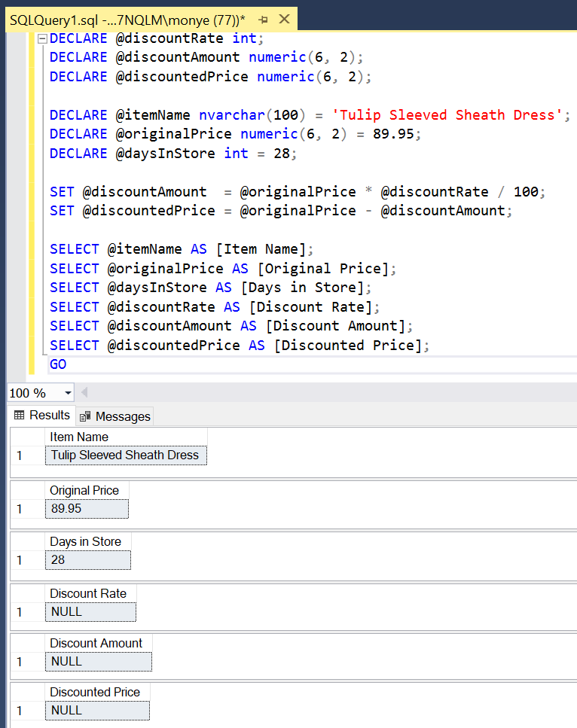Click SELECT @itemName AS [Item Name] line

pyautogui.click(x=182, y=249)
